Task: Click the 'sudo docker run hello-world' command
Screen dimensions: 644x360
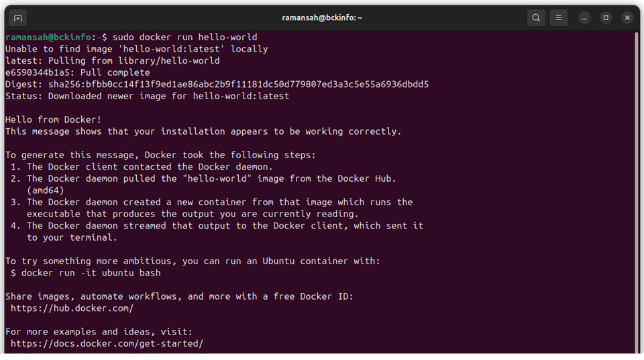Action: [x=185, y=37]
